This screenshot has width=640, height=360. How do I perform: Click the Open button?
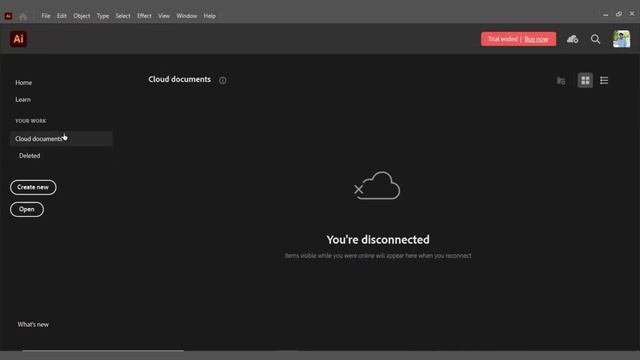tap(27, 209)
